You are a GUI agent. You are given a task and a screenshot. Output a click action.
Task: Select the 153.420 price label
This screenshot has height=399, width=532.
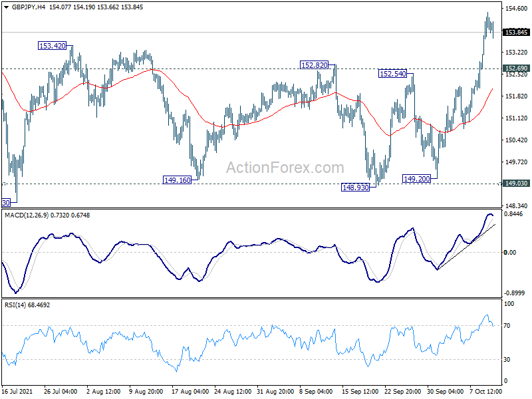pos(53,46)
